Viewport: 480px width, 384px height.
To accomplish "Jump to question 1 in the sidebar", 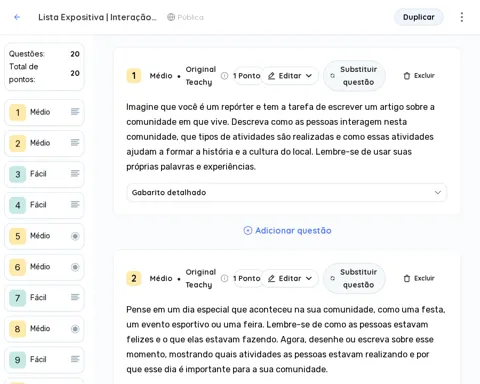I will click(x=44, y=112).
